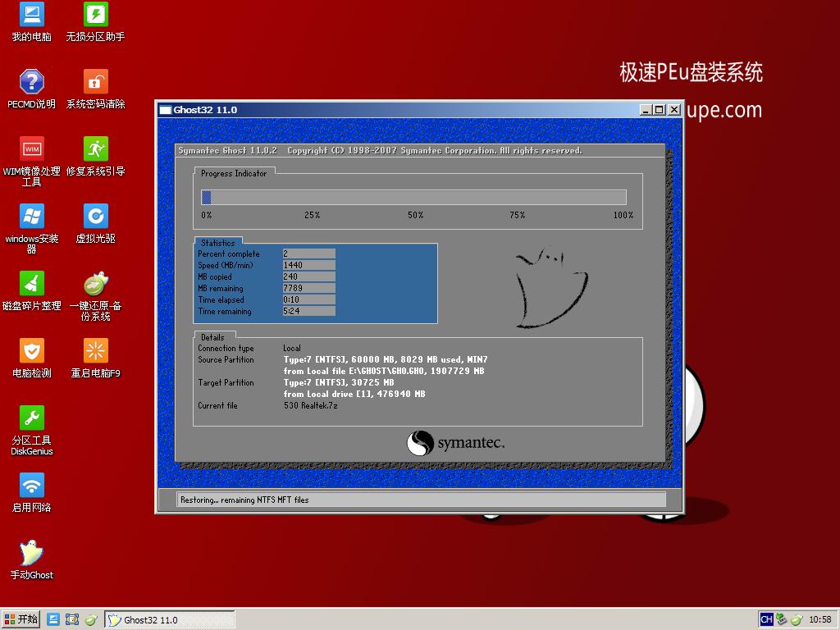840x630 pixels.
Task: Click the 'Source Partition' label
Action: pos(226,359)
